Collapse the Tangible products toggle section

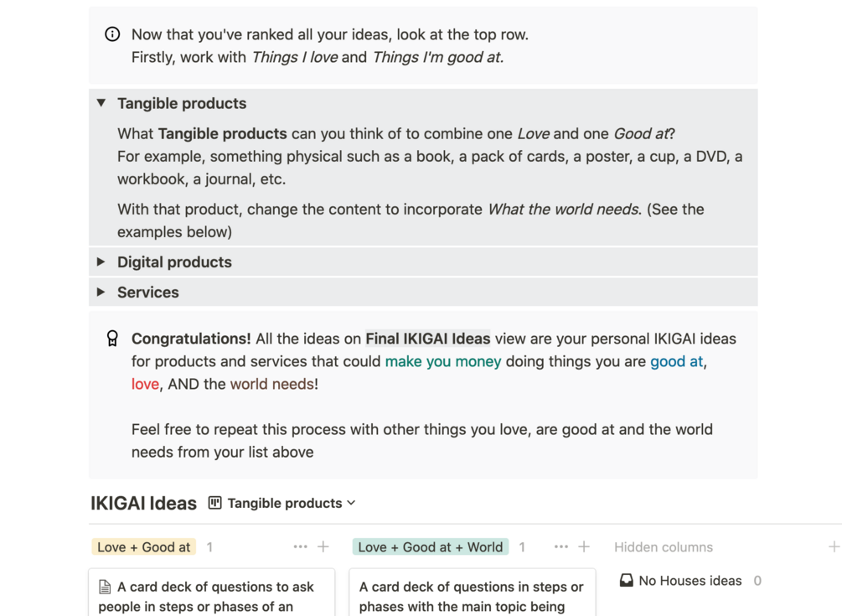point(101,103)
